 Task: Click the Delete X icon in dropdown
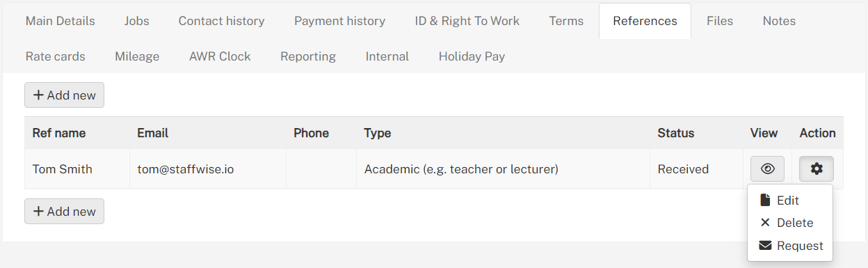click(765, 223)
